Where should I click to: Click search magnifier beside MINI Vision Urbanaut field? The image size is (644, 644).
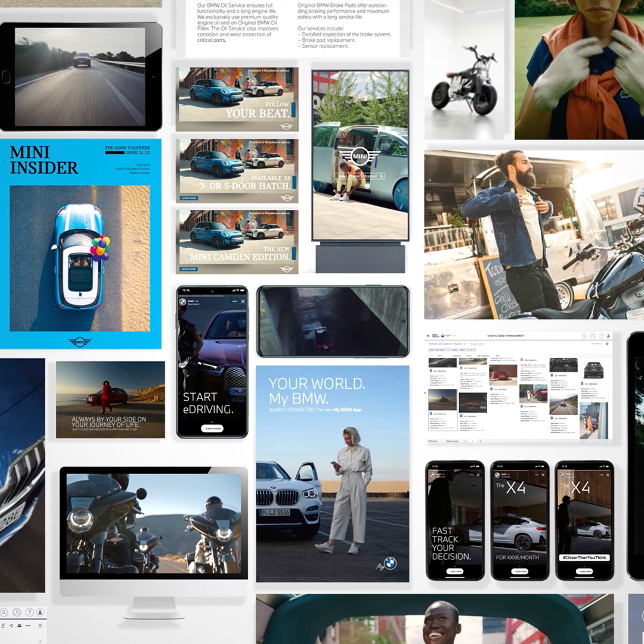[x=382, y=176]
